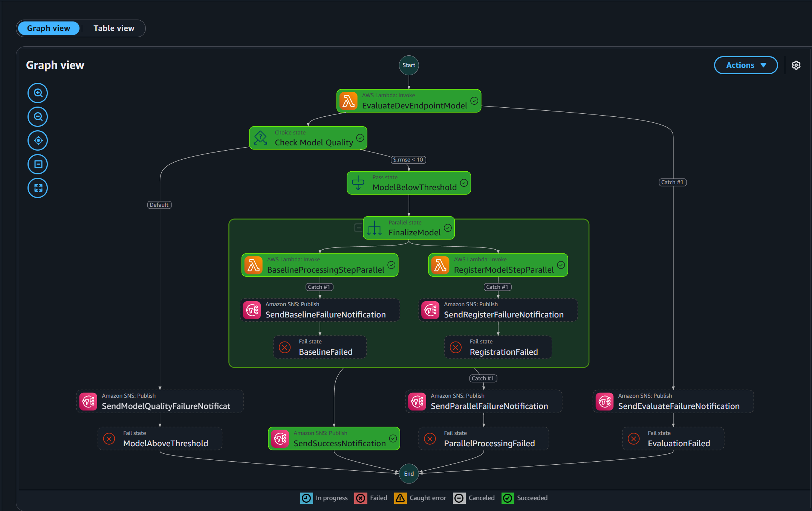Click the $.rmse < 10 edge label
The image size is (812, 511).
tap(408, 160)
